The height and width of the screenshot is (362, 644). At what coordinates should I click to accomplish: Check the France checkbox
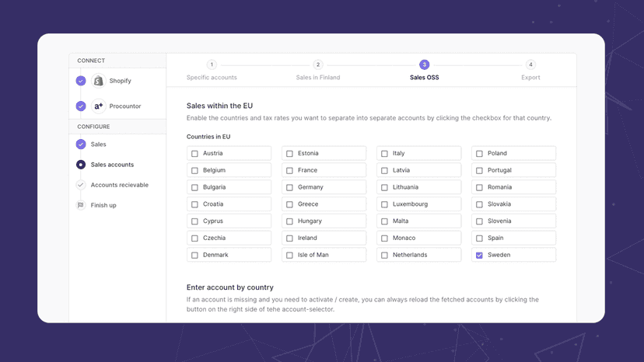pyautogui.click(x=289, y=170)
